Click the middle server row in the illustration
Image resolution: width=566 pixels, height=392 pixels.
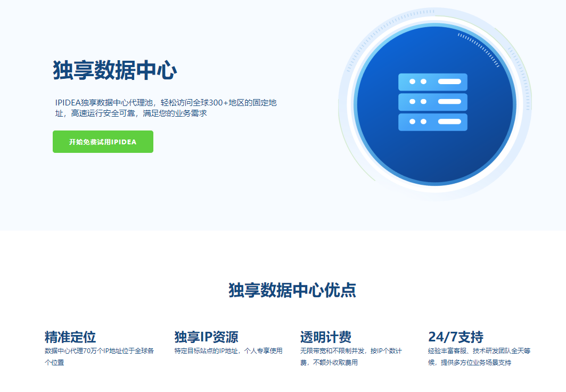[432, 102]
